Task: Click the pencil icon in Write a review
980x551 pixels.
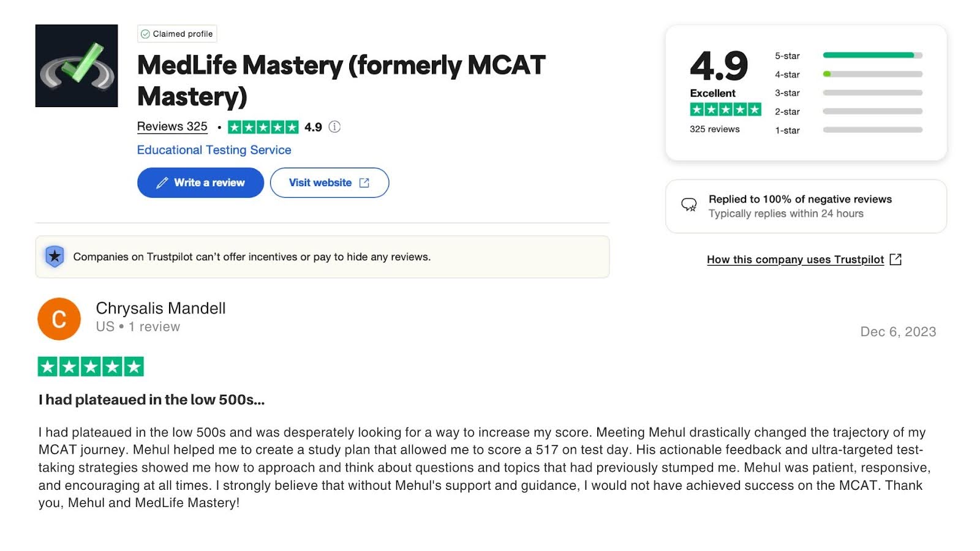Action: tap(162, 183)
